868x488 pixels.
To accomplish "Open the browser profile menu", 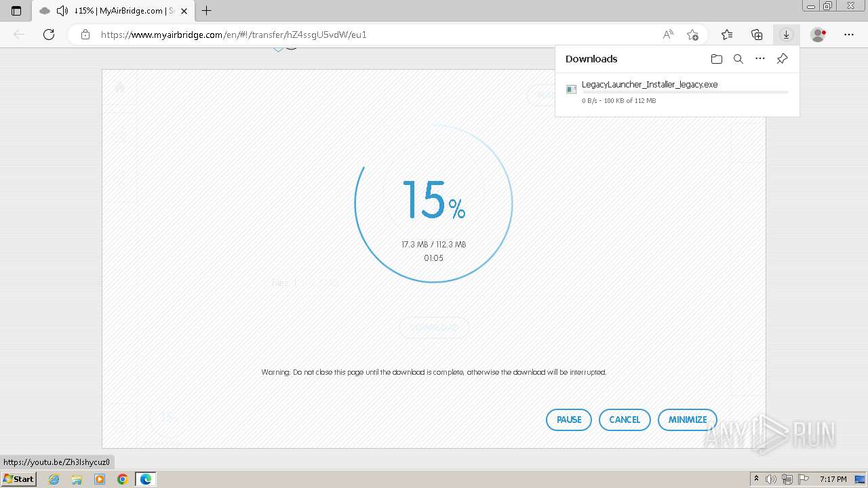I will pyautogui.click(x=818, y=35).
